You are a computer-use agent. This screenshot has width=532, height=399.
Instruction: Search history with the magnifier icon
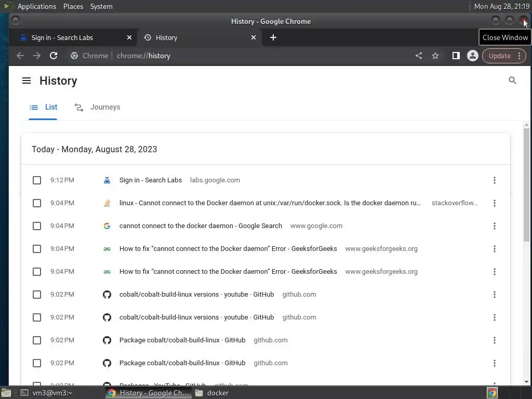click(512, 81)
